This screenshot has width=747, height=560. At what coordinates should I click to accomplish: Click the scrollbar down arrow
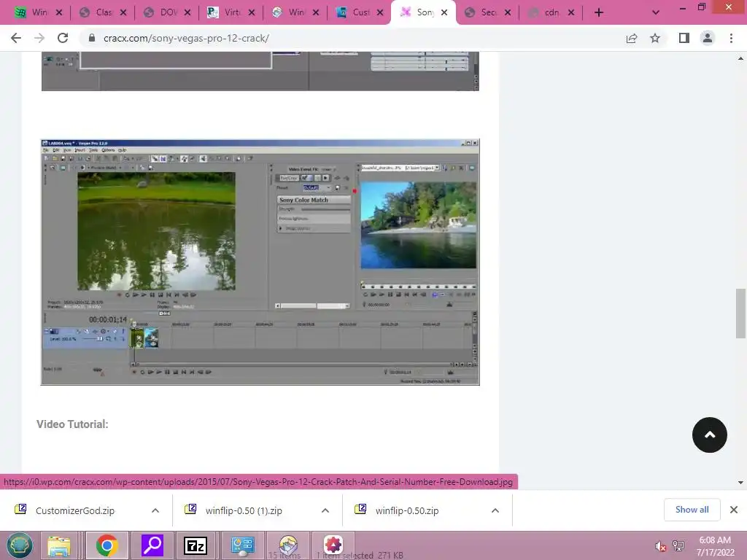click(x=740, y=483)
